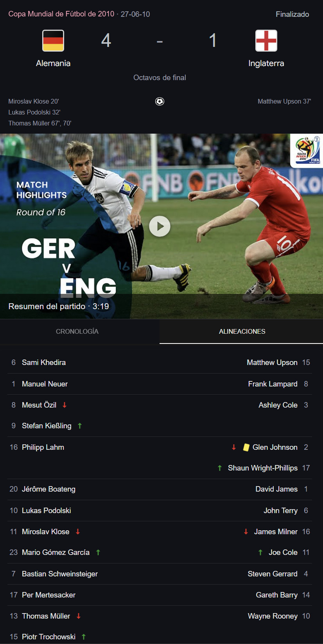Screen dimensions: 323x644
Task: Select the Alineaciones tab
Action: [241, 331]
